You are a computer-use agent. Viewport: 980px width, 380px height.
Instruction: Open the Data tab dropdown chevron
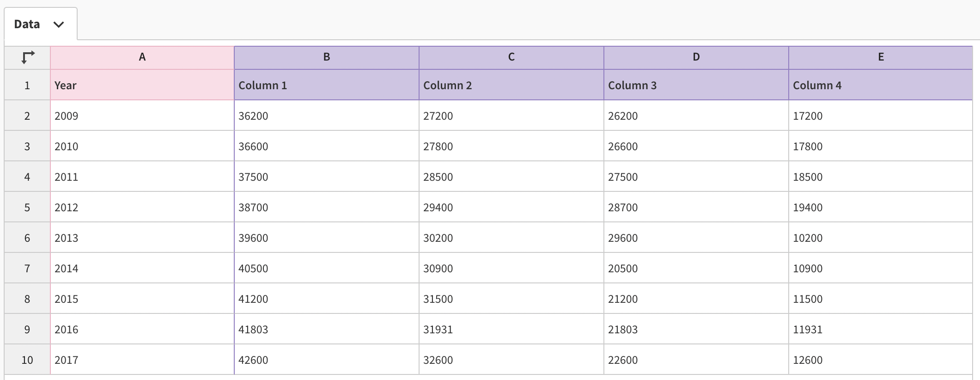(58, 25)
